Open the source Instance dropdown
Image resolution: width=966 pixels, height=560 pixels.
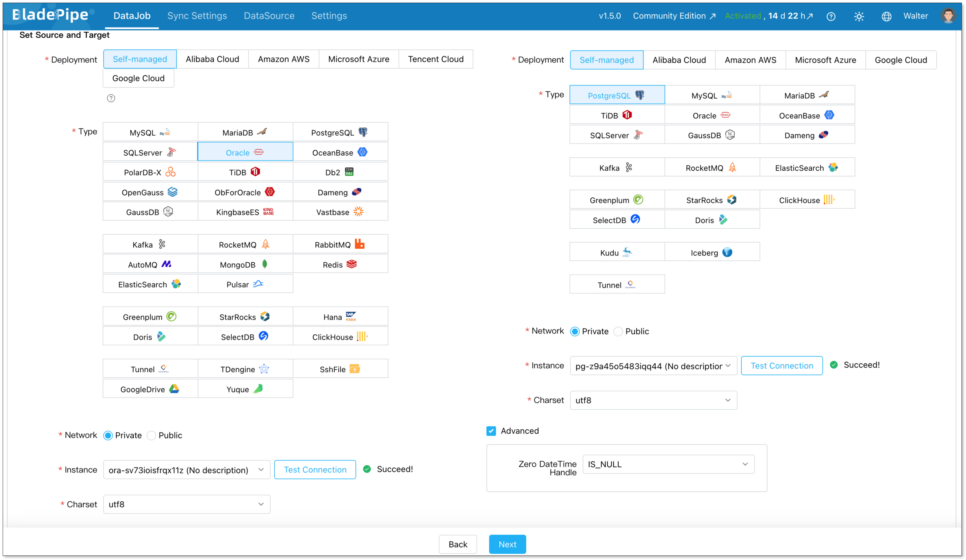(x=187, y=470)
